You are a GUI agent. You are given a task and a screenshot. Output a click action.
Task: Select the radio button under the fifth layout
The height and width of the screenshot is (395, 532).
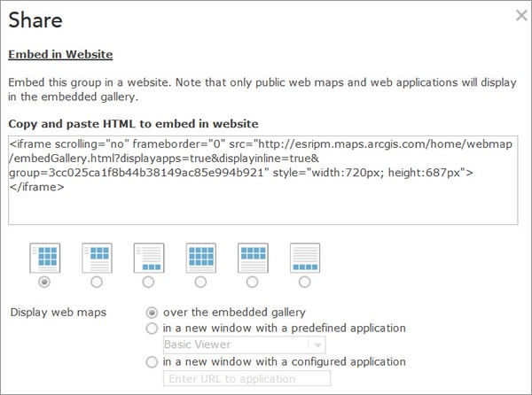coord(253,282)
